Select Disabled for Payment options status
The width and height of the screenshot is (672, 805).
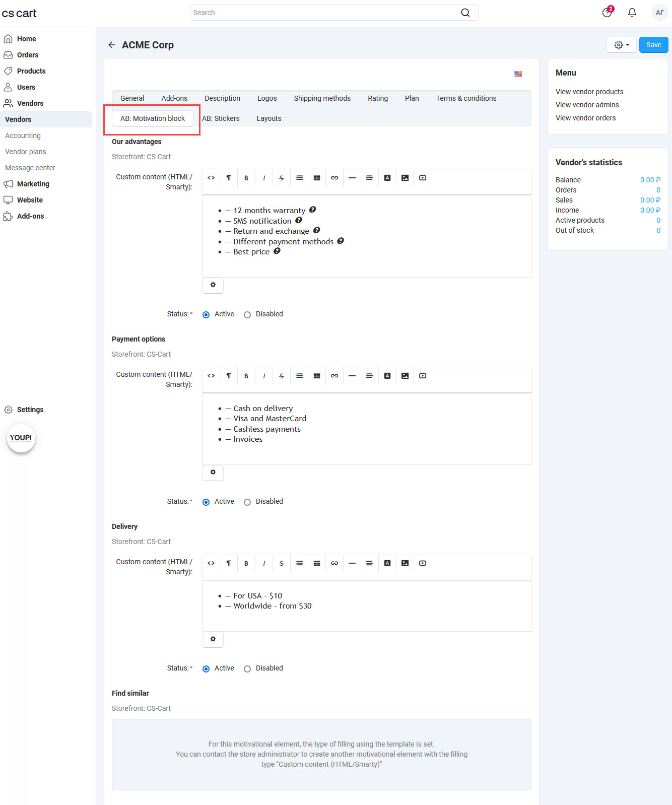pyautogui.click(x=247, y=502)
